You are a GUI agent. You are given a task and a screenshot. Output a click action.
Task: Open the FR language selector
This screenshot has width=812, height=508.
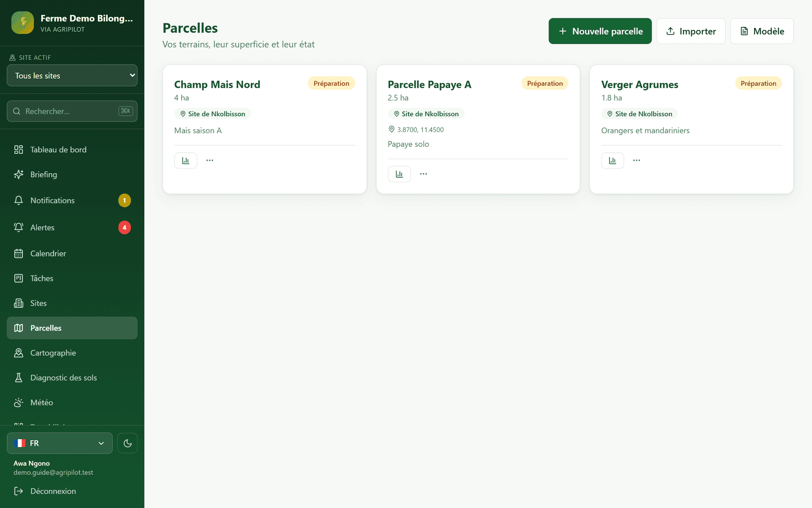(60, 443)
